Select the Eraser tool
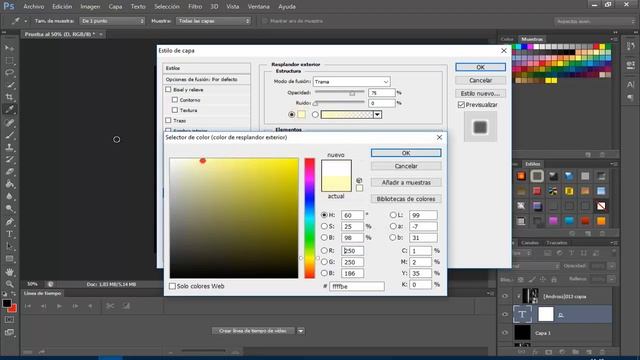The height and width of the screenshot is (360, 640). pyautogui.click(x=9, y=171)
